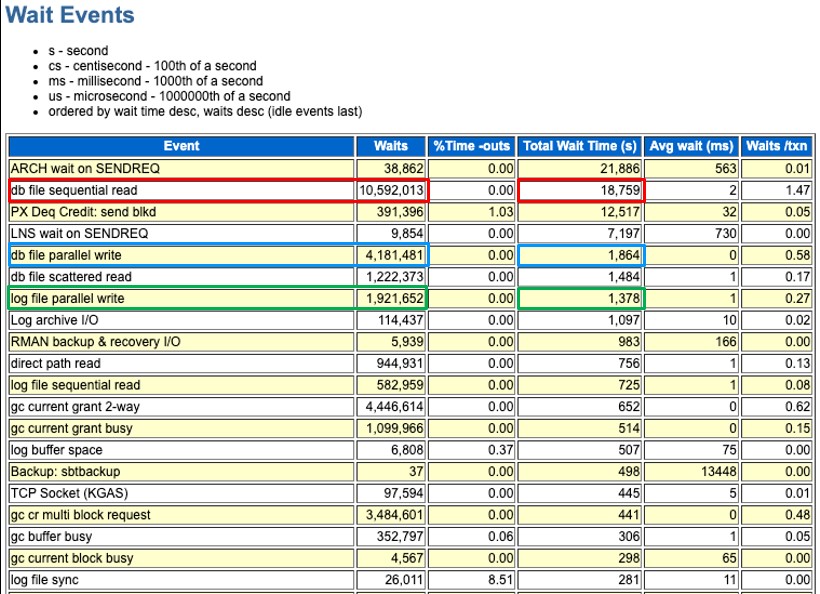Click total wait time value 1,864
The width and height of the screenshot is (820, 594).
click(x=623, y=255)
